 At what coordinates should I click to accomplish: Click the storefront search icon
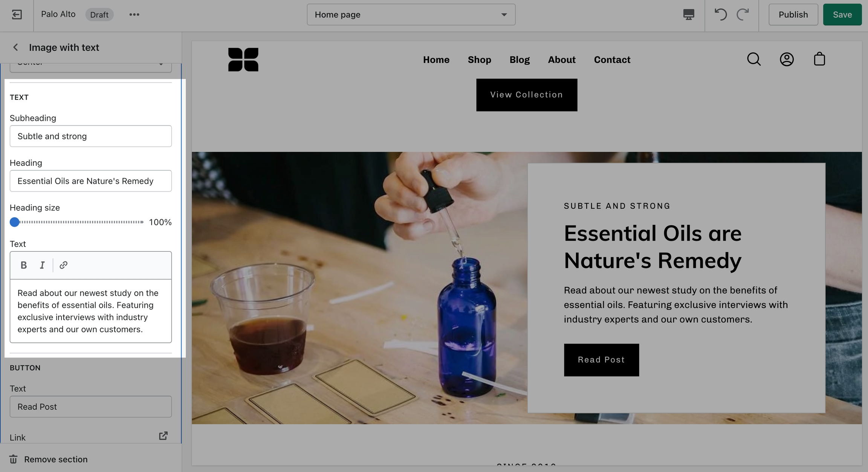click(x=754, y=60)
